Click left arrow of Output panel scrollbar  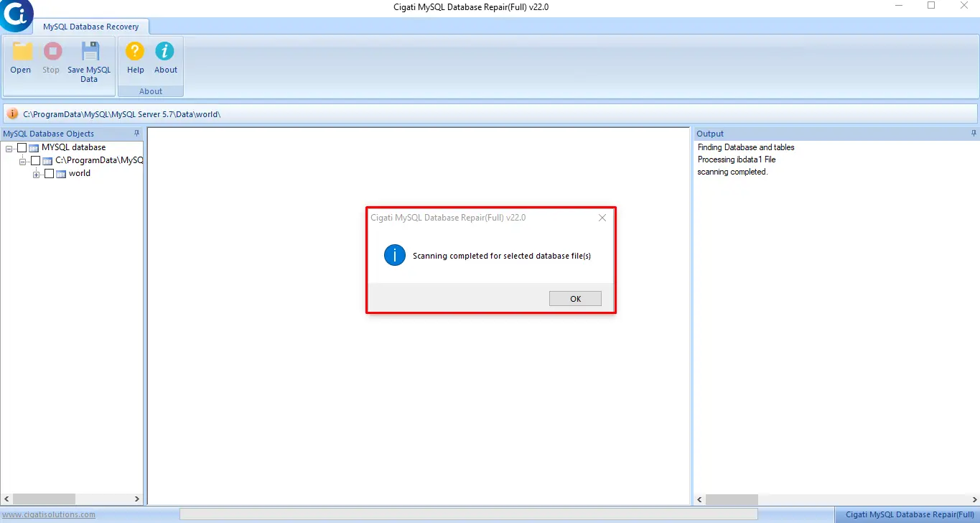point(699,499)
